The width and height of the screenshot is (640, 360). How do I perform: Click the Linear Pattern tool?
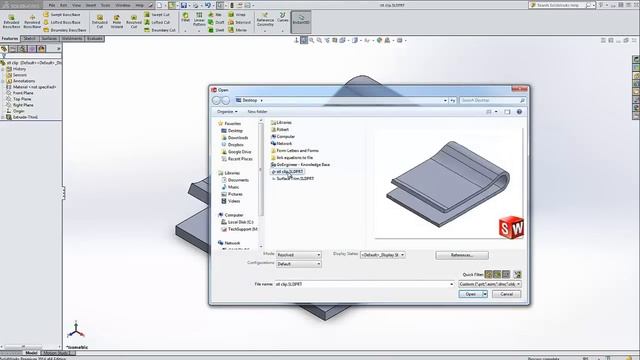(199, 20)
